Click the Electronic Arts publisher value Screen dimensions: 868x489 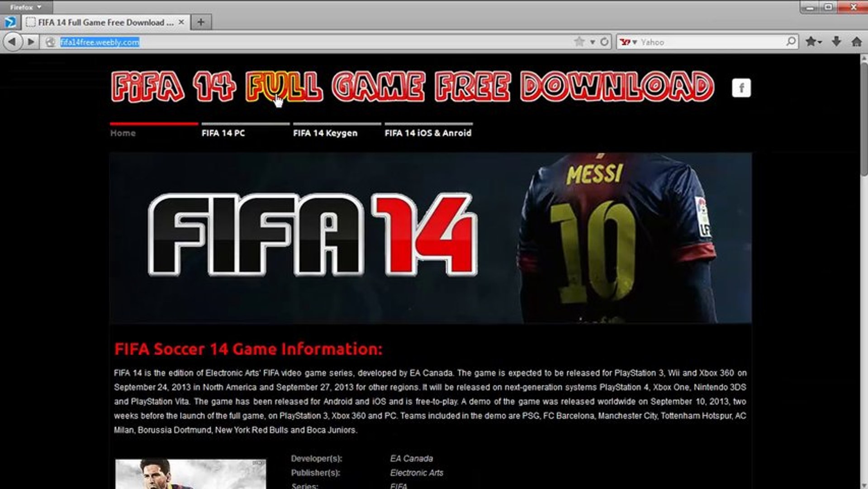(x=417, y=473)
